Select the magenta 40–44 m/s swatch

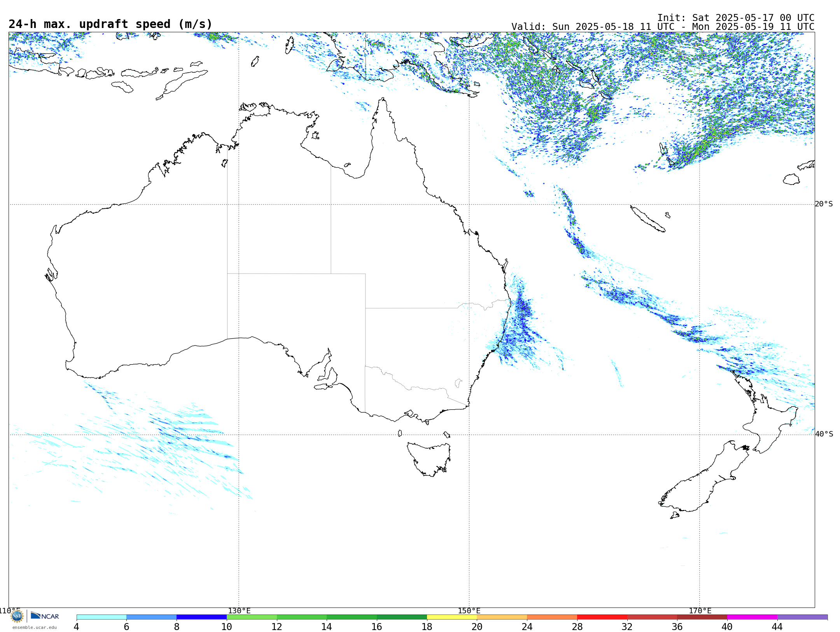click(x=752, y=617)
